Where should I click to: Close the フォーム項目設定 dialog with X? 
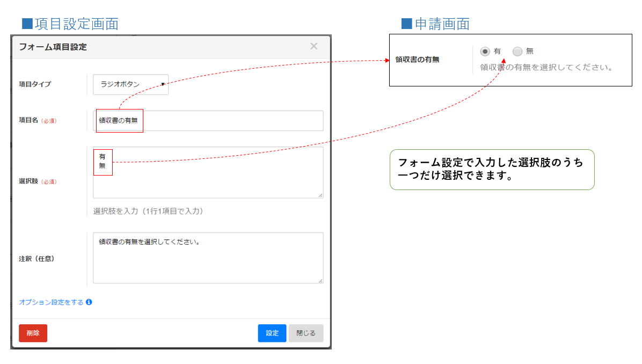[314, 46]
